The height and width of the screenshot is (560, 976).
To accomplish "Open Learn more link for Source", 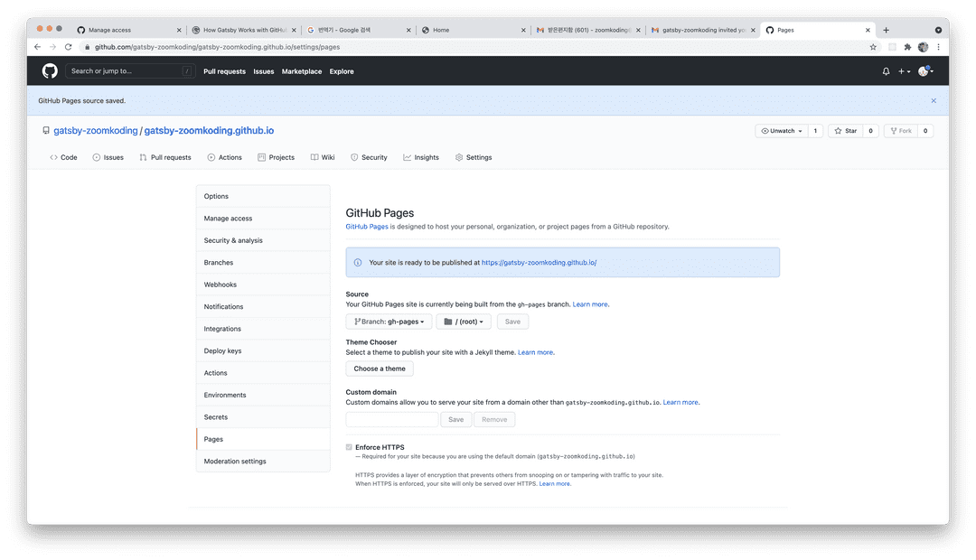I will coord(590,304).
